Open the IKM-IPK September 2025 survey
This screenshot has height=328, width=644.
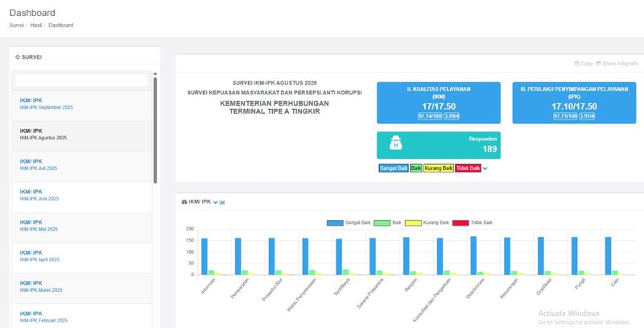pyautogui.click(x=47, y=107)
